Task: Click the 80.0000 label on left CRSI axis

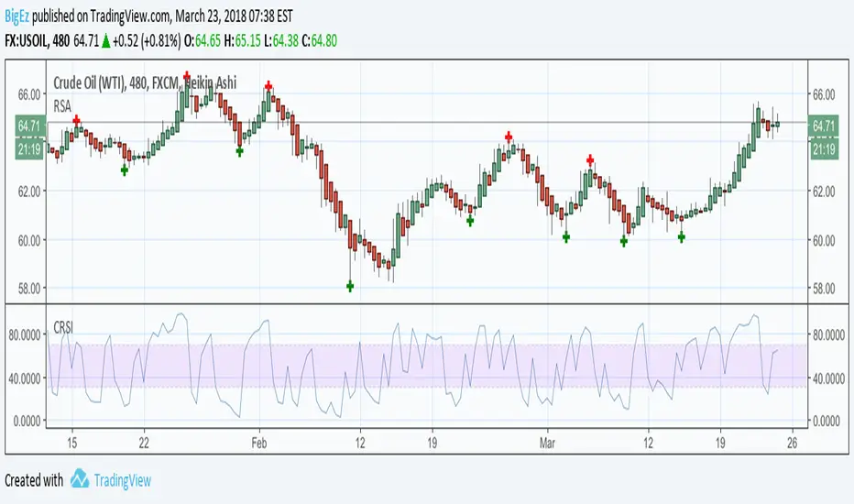Action: point(25,335)
